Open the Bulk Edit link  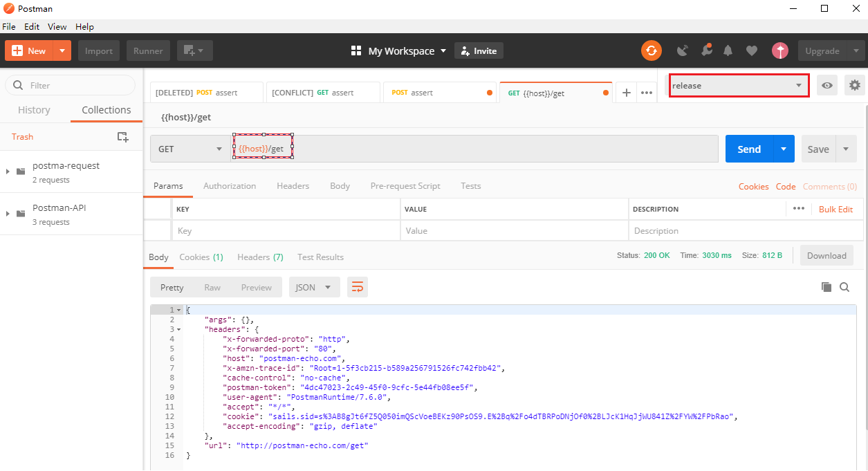coord(835,209)
